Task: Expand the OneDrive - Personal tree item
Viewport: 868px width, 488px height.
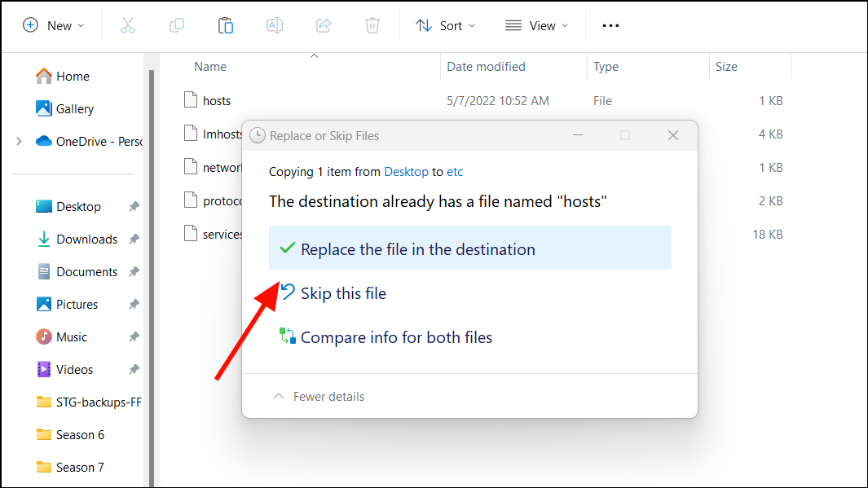Action: [18, 141]
